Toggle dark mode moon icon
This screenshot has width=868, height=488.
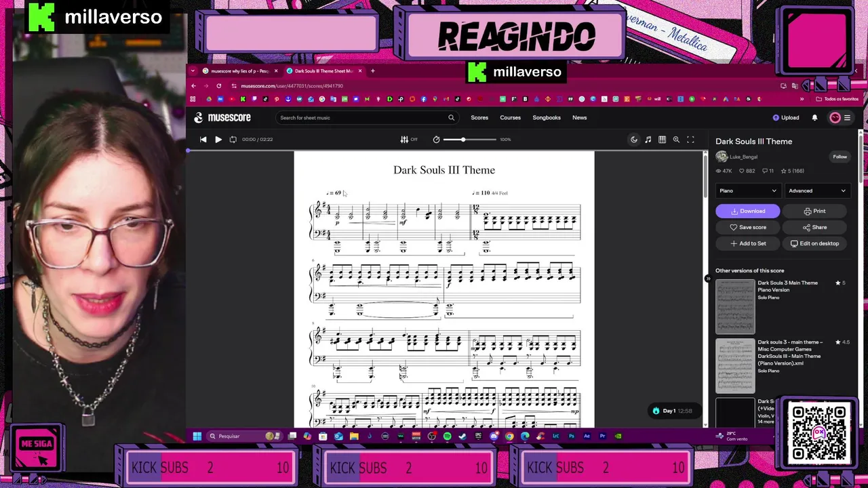[x=634, y=139]
